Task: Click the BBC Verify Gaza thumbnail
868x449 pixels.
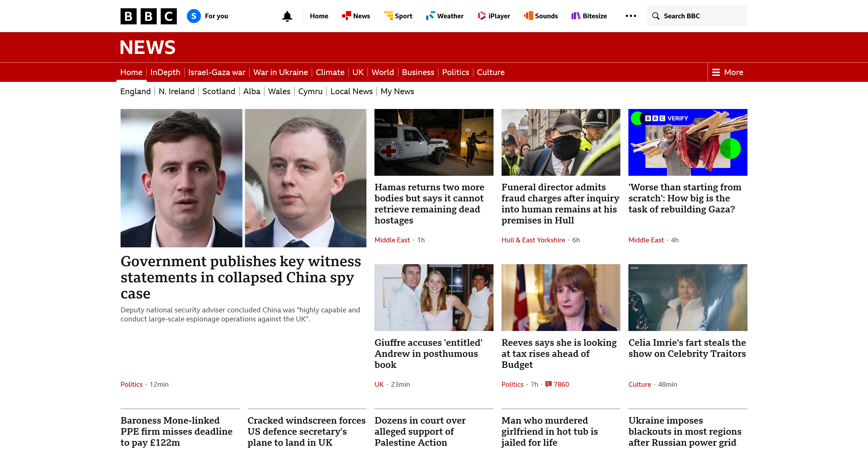Action: tap(688, 142)
